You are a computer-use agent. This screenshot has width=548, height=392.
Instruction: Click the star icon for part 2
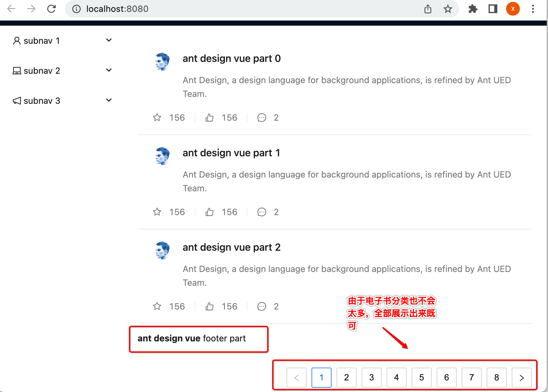(x=157, y=306)
